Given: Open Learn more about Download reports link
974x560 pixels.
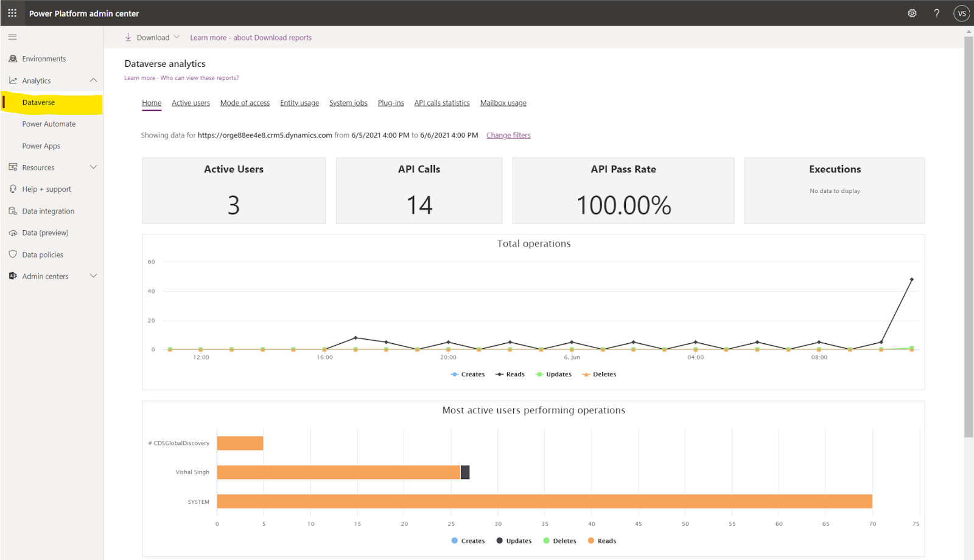Looking at the screenshot, I should (251, 38).
